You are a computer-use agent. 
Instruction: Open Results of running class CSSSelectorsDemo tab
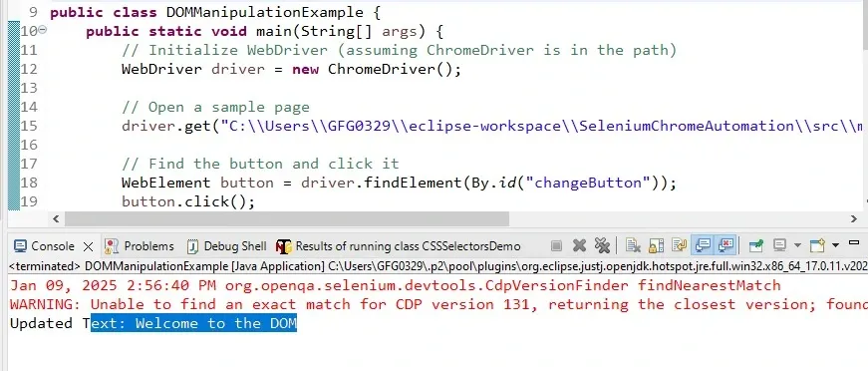coord(399,246)
